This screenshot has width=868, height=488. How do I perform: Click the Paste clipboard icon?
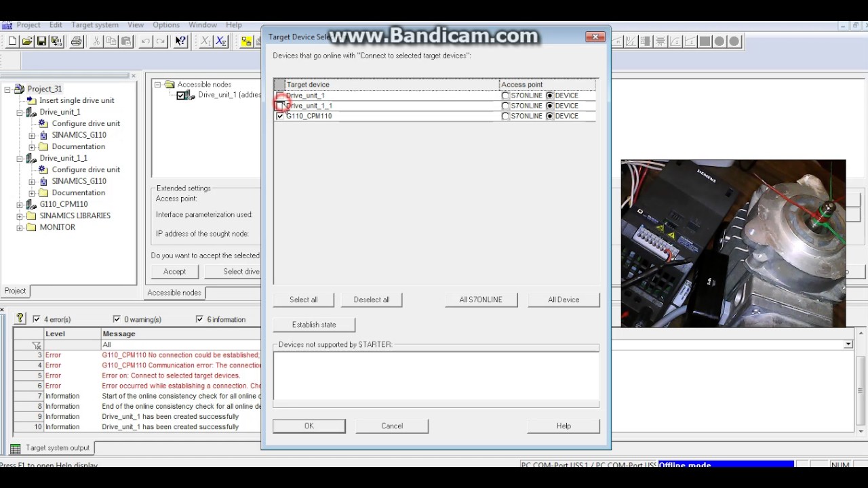[125, 41]
